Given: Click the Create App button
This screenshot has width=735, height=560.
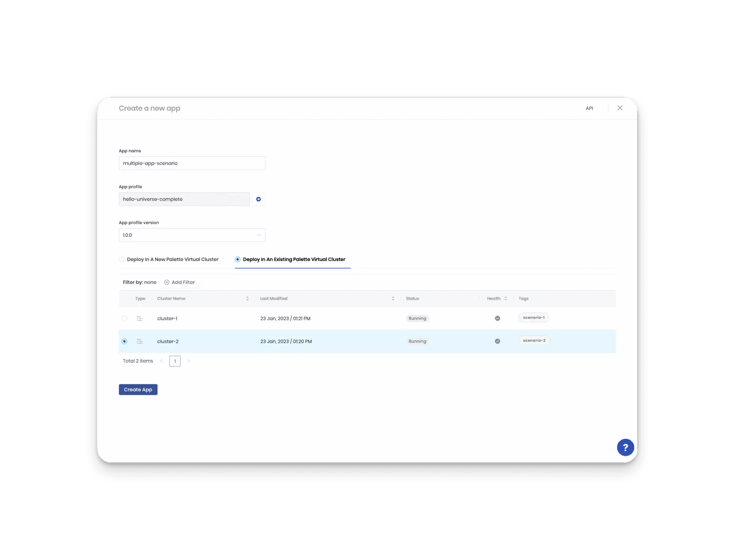Looking at the screenshot, I should tap(138, 389).
